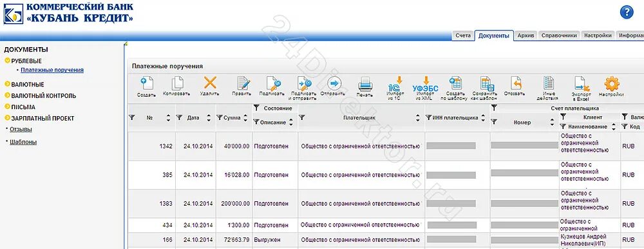Click filter funnel of № column

pos(132,117)
